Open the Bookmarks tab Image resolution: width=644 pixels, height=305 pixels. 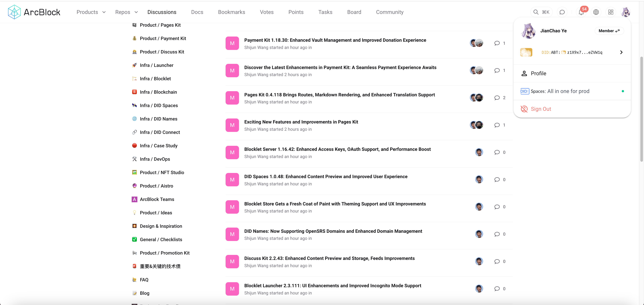(231, 12)
